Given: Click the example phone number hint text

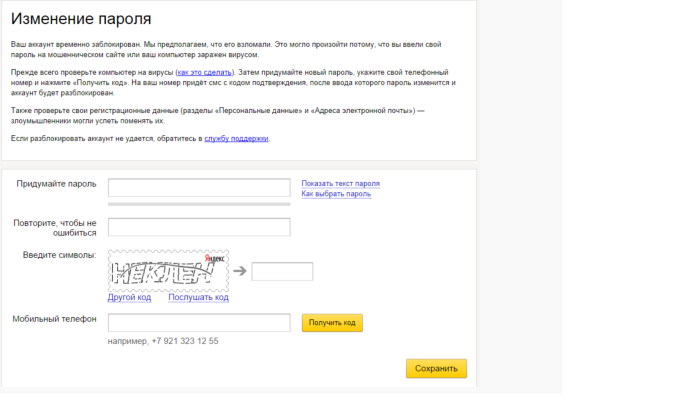Looking at the screenshot, I should pyautogui.click(x=163, y=341).
